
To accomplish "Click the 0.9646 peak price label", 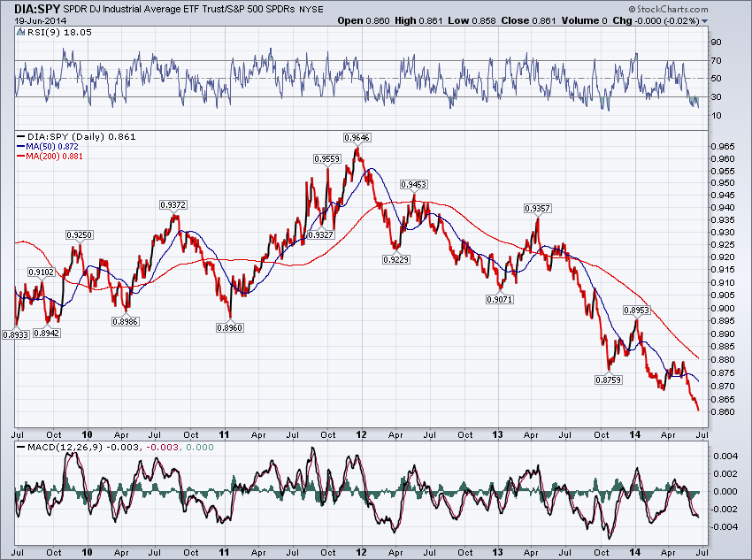I will [x=357, y=138].
